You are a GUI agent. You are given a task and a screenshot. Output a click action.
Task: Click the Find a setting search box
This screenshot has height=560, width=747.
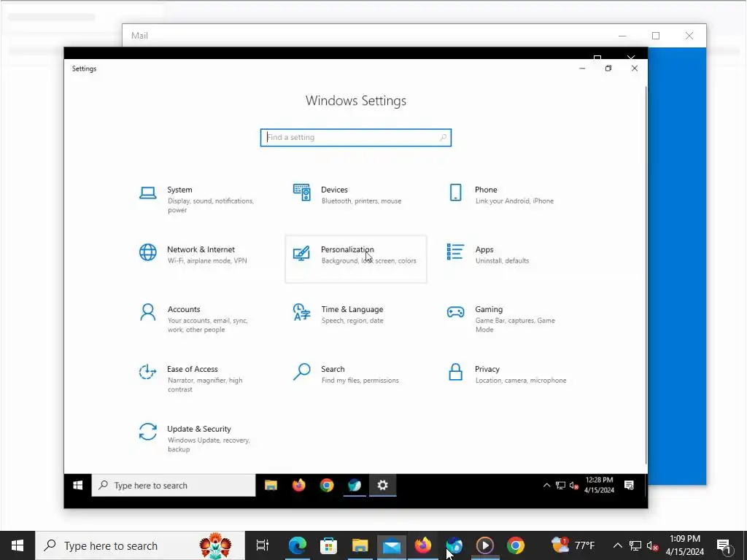355,138
